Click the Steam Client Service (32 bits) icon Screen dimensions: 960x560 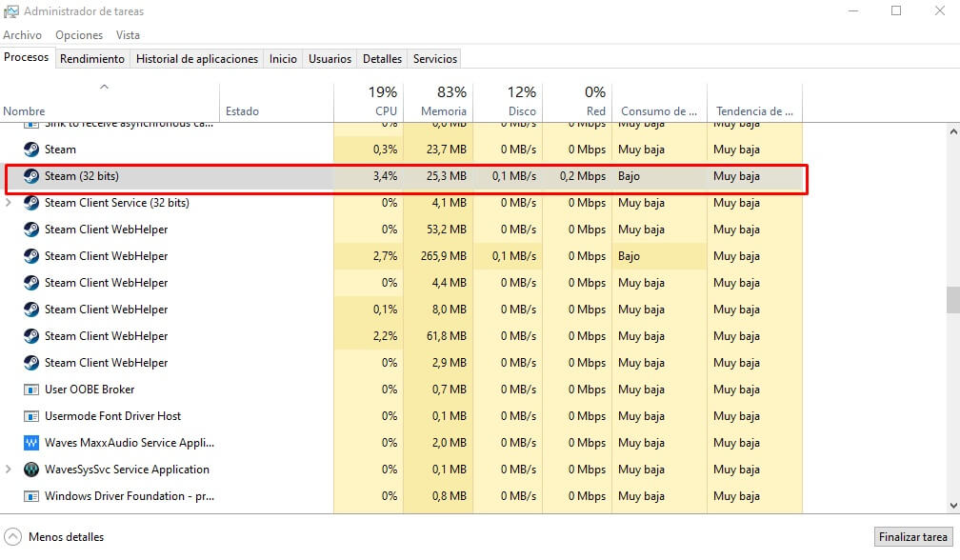[x=31, y=203]
